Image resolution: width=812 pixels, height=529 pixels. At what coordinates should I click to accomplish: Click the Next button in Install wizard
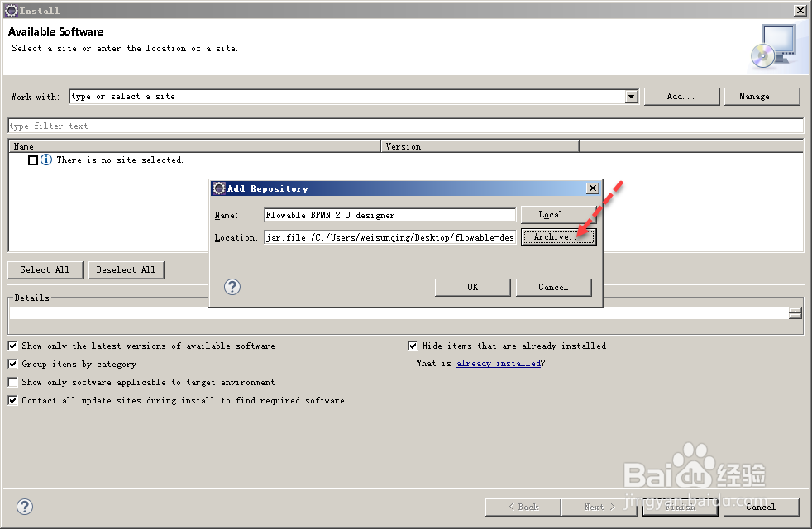pyautogui.click(x=599, y=508)
